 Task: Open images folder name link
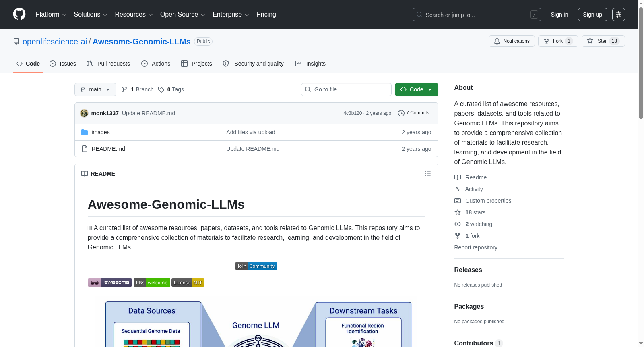(101, 132)
